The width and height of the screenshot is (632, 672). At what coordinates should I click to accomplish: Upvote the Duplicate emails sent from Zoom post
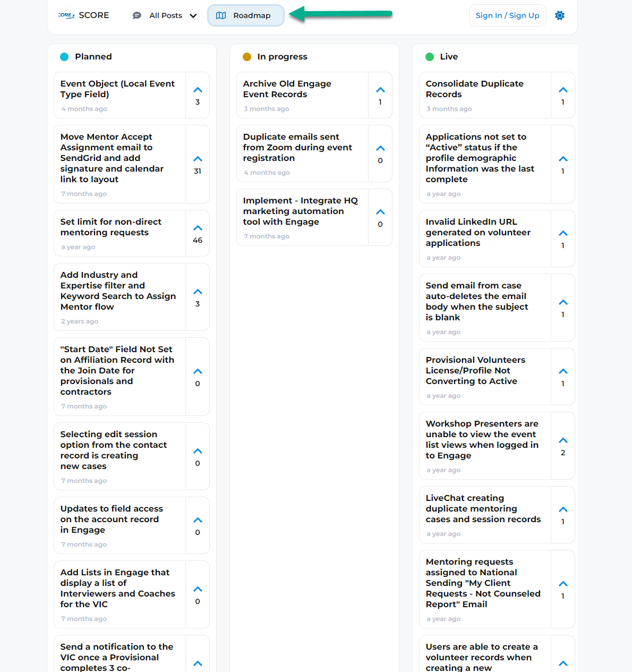coord(380,148)
